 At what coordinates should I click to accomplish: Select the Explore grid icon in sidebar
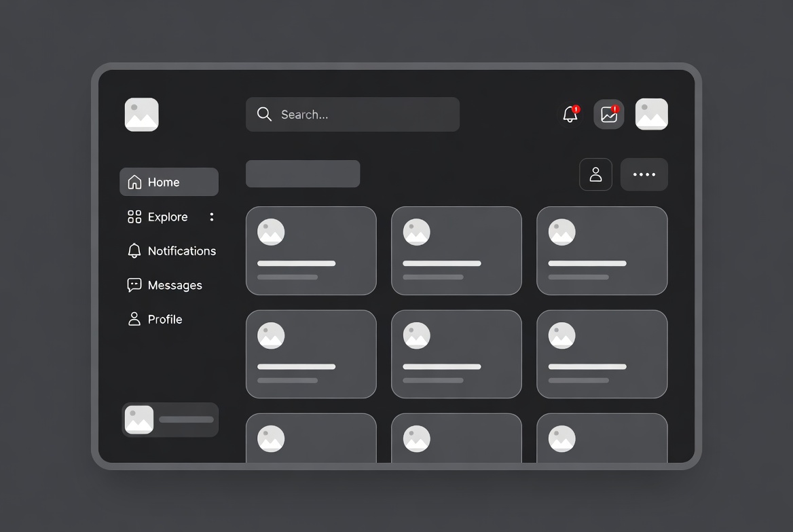134,216
